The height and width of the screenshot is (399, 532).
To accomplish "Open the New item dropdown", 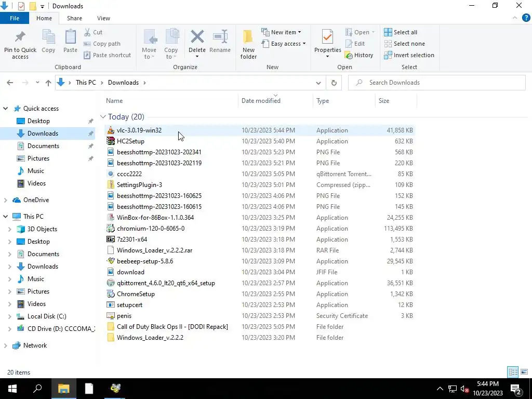I will coord(281,32).
